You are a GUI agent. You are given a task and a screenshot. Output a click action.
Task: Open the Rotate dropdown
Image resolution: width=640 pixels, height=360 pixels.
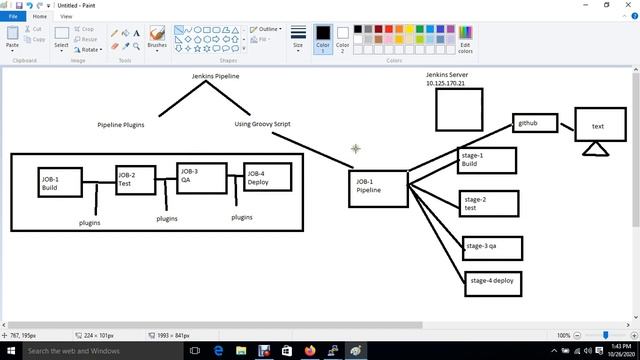[88, 49]
